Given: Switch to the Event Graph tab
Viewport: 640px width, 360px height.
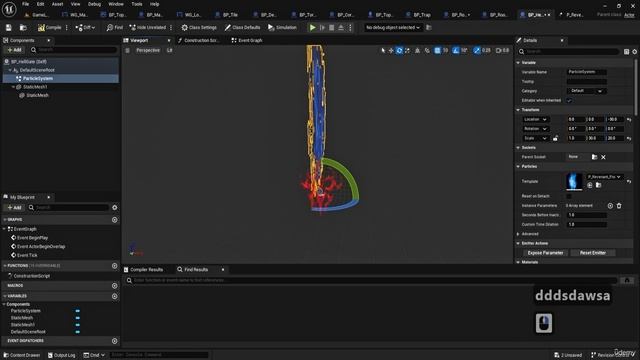Looking at the screenshot, I should (x=247, y=40).
